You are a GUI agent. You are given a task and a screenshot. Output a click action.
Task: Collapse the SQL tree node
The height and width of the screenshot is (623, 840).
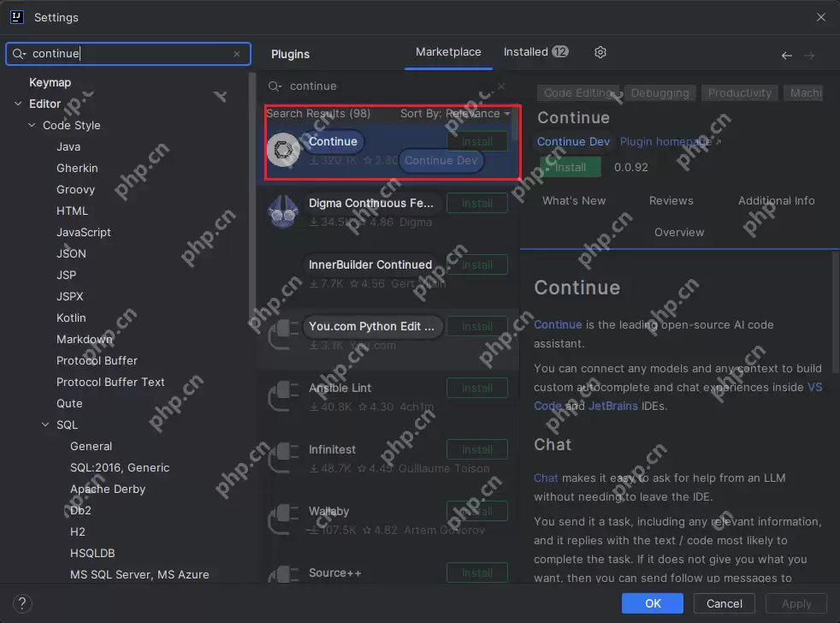(x=46, y=425)
